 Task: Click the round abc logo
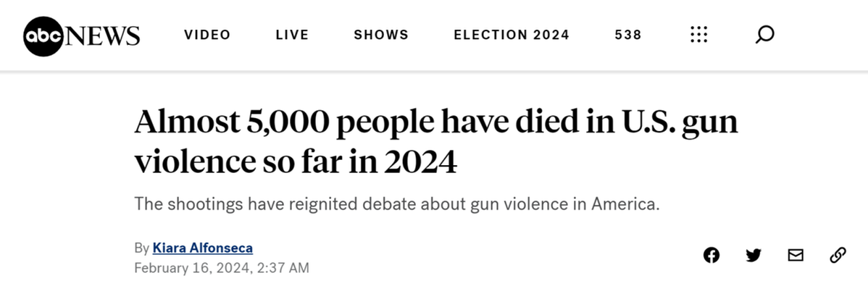[43, 36]
